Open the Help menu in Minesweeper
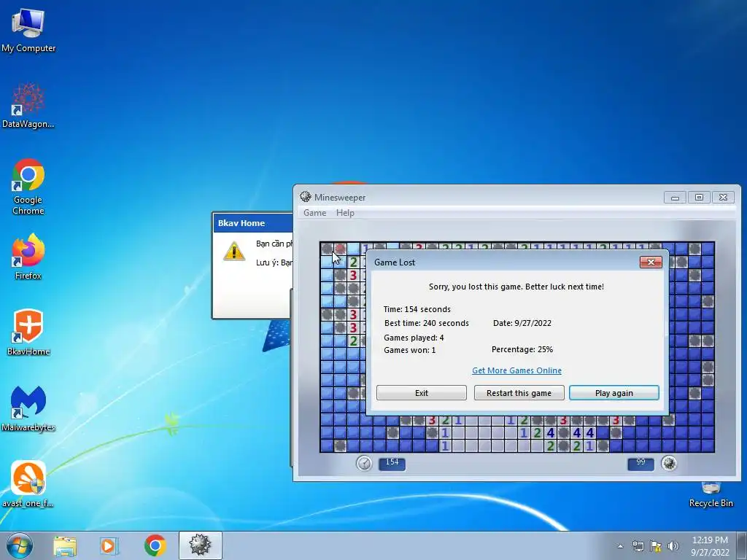747x560 pixels. pos(345,213)
